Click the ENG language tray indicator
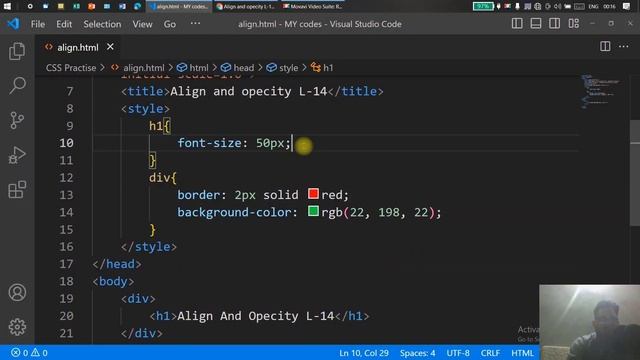This screenshot has height=360, width=640. [593, 7]
